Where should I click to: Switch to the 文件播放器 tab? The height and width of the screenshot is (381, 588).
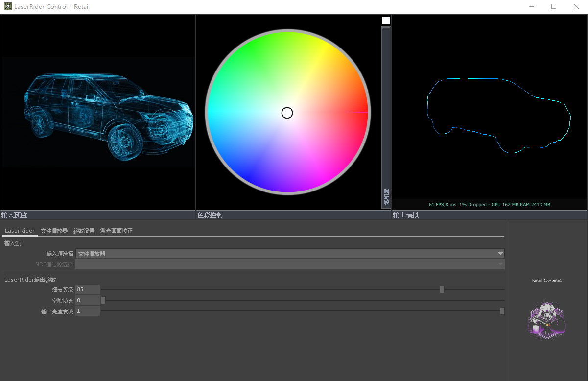click(54, 231)
